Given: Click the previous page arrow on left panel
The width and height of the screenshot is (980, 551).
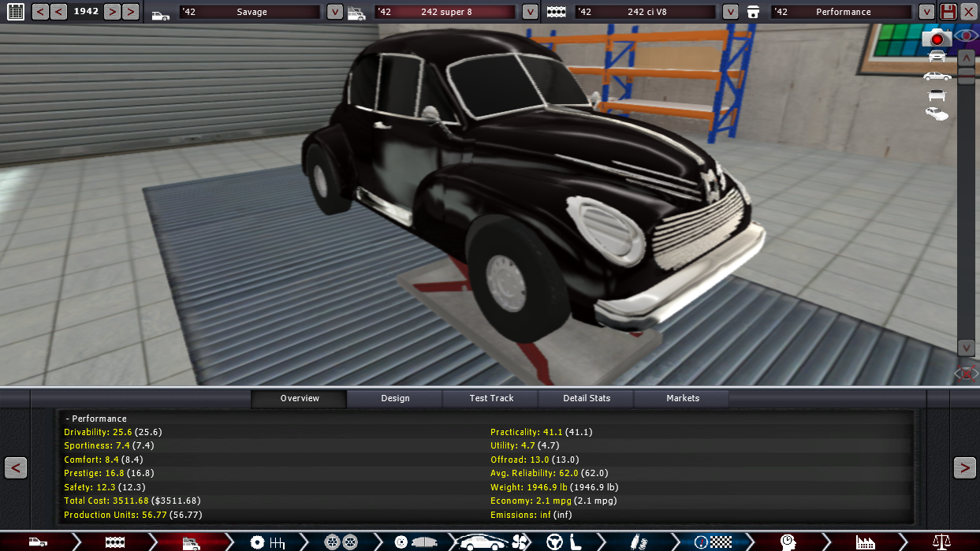Looking at the screenshot, I should click(x=16, y=467).
